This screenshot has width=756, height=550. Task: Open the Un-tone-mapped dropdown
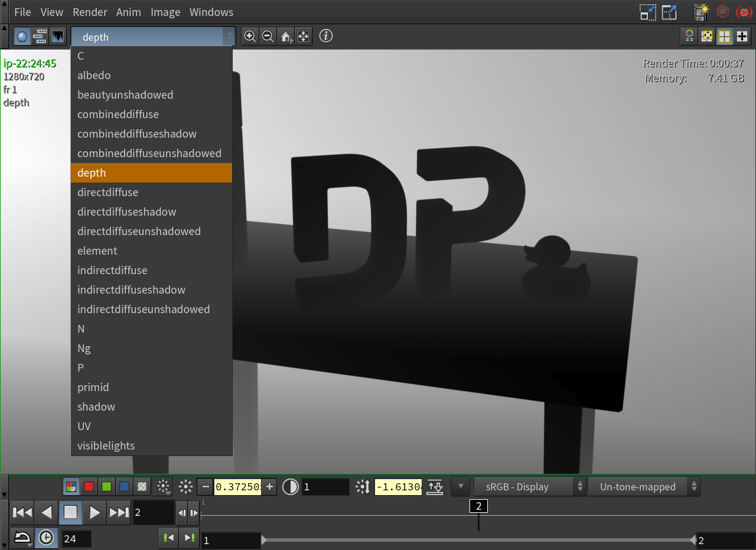643,487
